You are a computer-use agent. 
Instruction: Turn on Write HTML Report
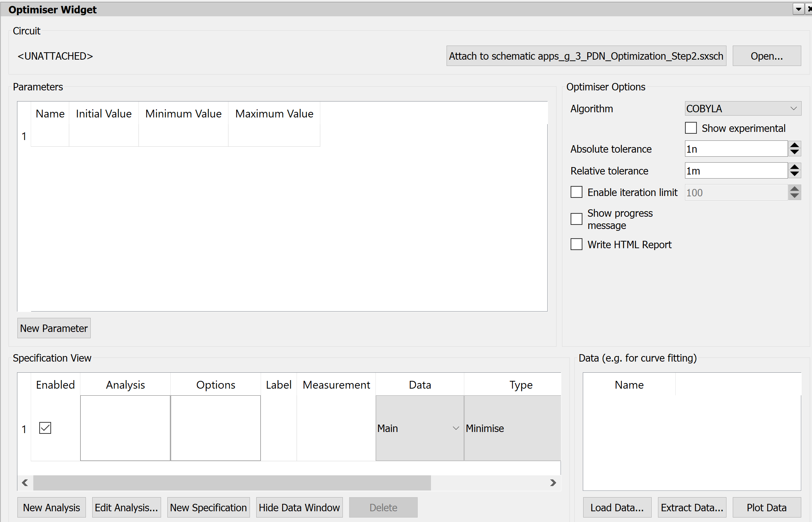[x=577, y=245]
